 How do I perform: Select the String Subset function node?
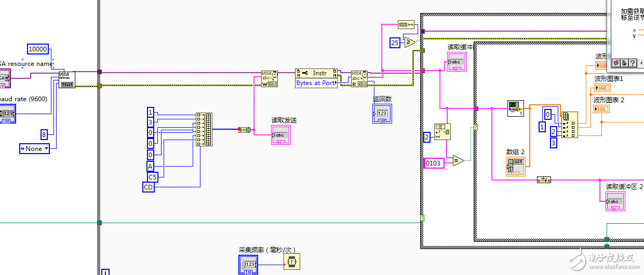coord(442,132)
